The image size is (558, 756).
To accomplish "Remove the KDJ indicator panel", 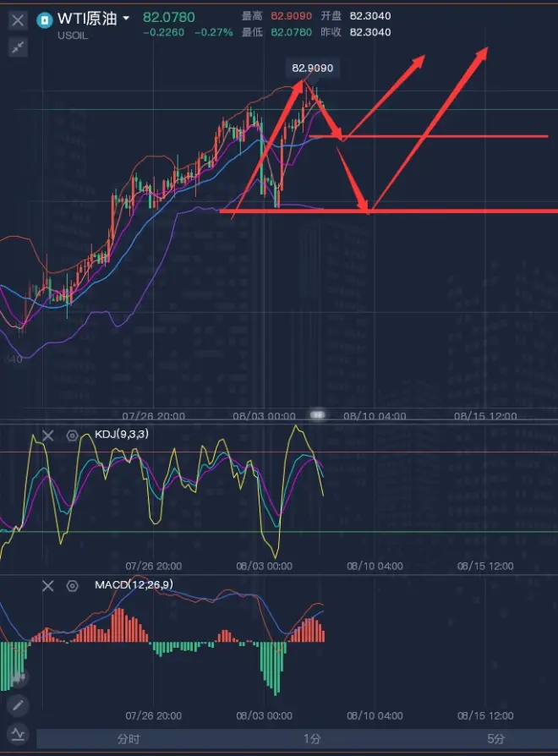I will pos(48,436).
